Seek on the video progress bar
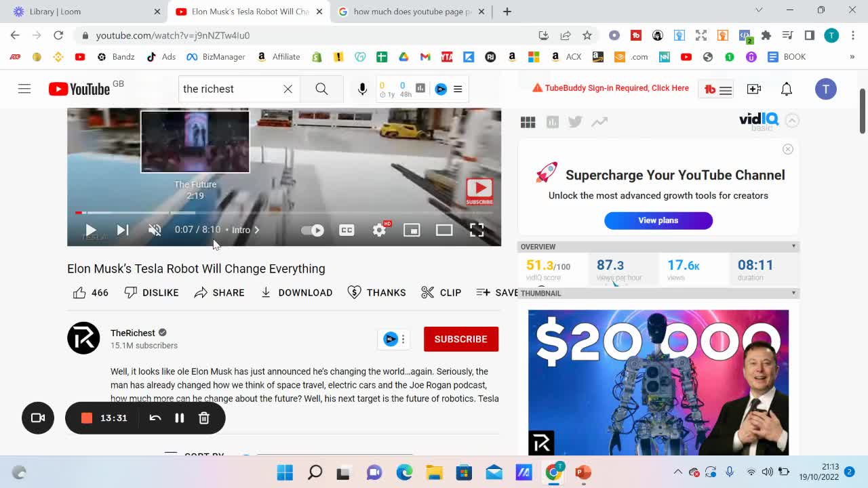The width and height of the screenshot is (868, 488). click(284, 213)
